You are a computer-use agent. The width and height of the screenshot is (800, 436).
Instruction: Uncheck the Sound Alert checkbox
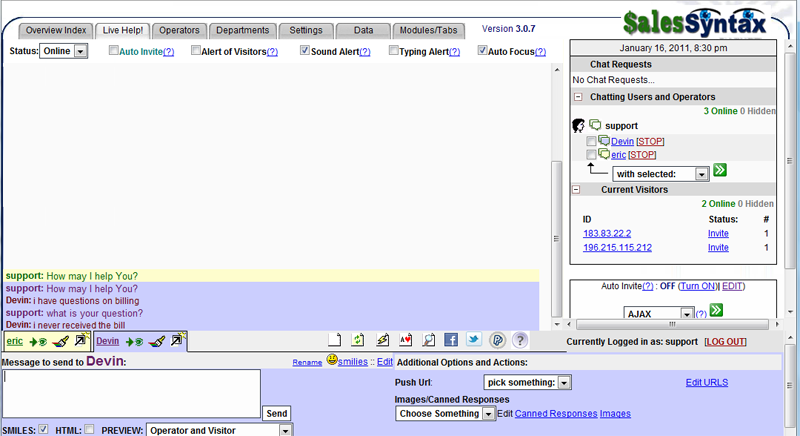click(305, 50)
